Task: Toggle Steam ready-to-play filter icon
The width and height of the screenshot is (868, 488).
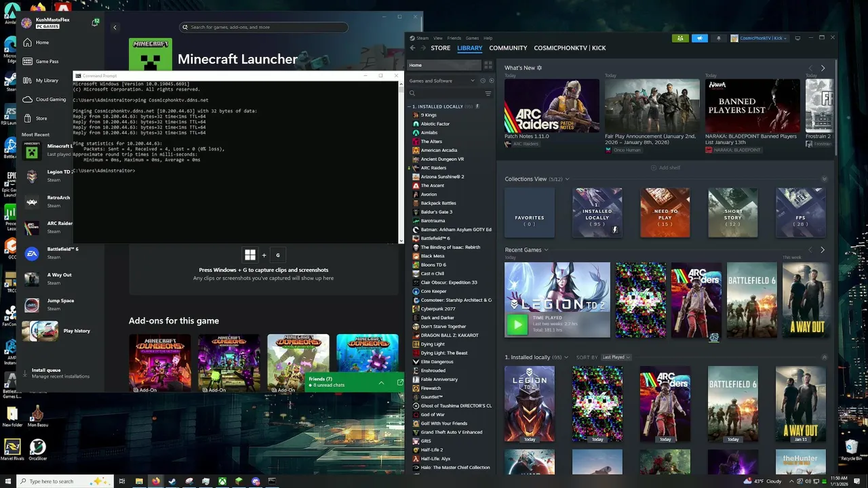Action: [x=492, y=81]
